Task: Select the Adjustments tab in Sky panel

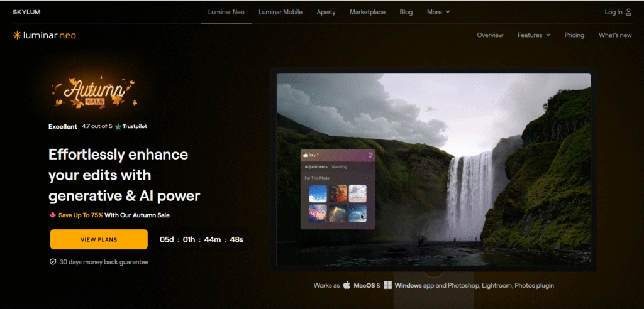Action: click(316, 167)
